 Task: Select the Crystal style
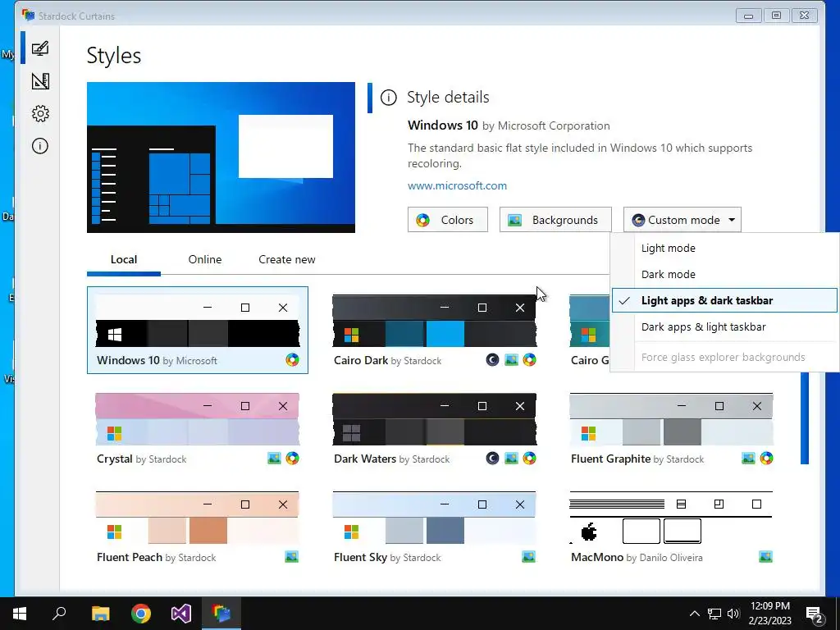[197, 428]
